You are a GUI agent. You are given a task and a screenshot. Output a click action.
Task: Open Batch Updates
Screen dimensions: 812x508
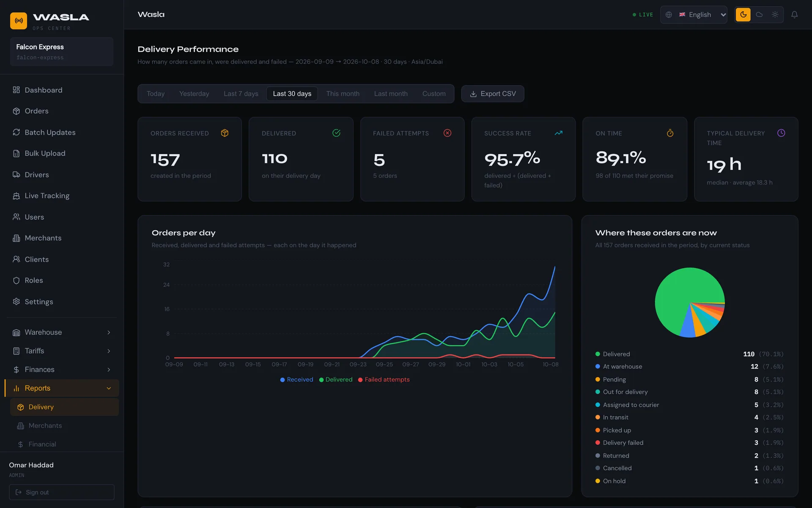[62, 132]
